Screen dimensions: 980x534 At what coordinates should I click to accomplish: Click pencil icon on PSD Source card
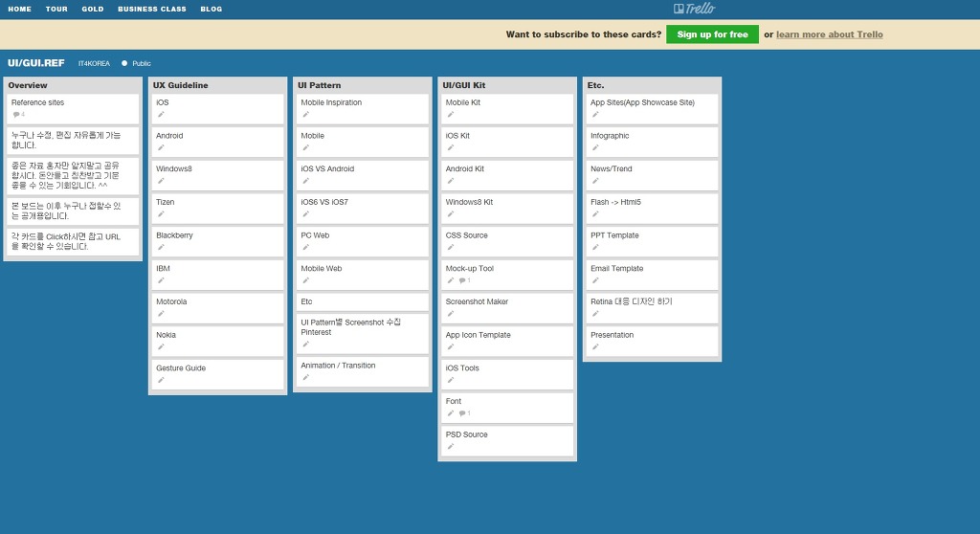451,447
